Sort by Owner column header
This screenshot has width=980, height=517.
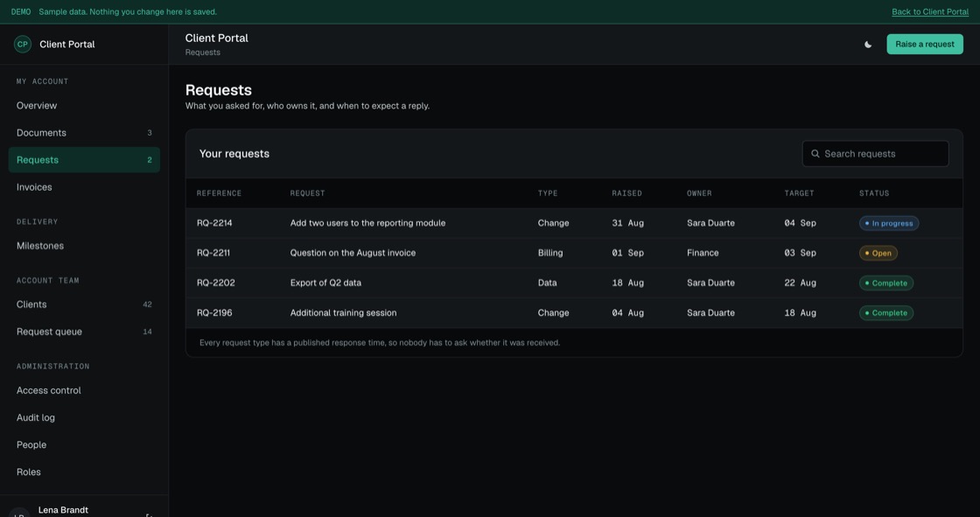coord(699,193)
